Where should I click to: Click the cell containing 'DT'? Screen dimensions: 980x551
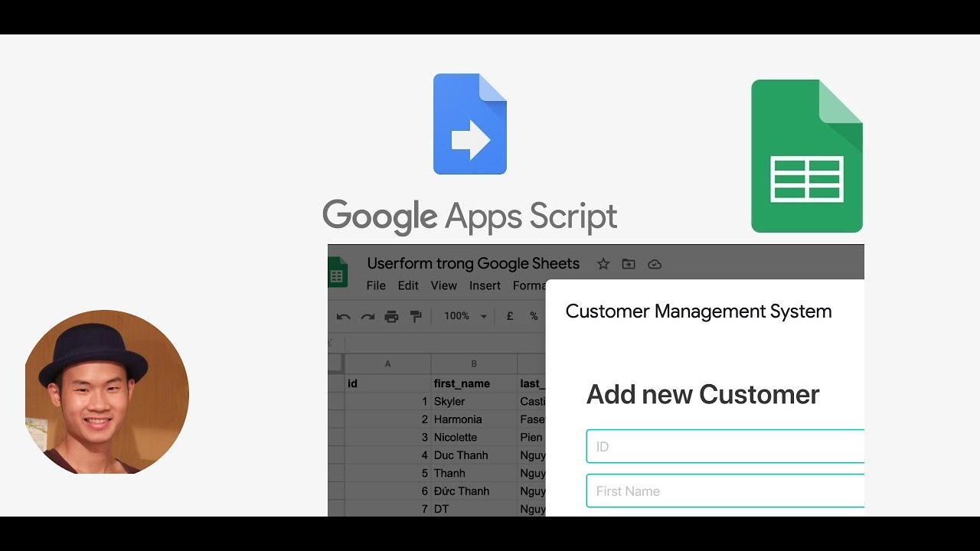tap(474, 509)
